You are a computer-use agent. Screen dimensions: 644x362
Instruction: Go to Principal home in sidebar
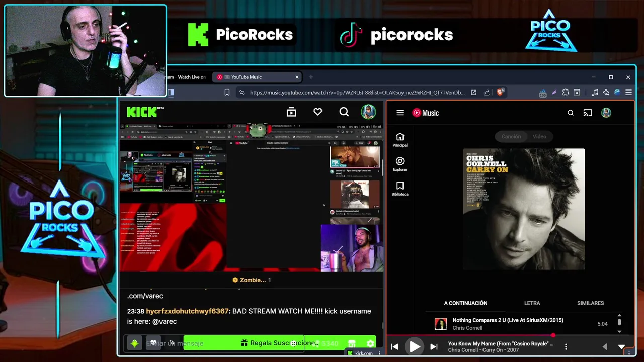pyautogui.click(x=400, y=140)
